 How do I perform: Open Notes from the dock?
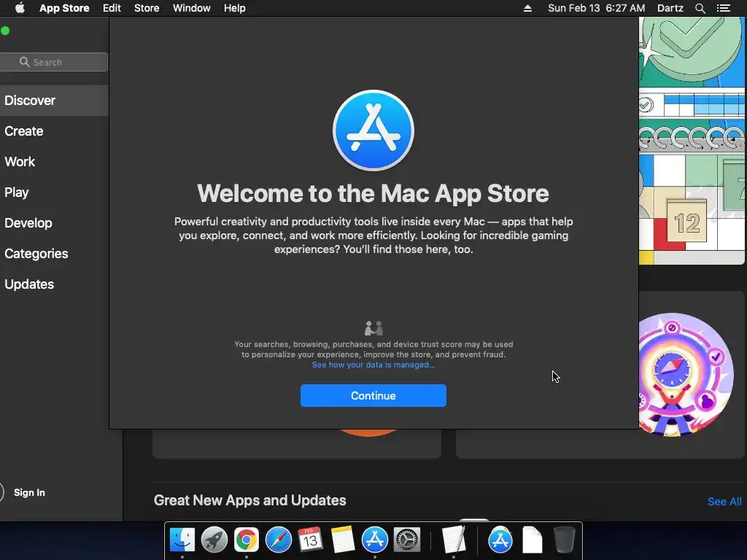[x=343, y=540]
